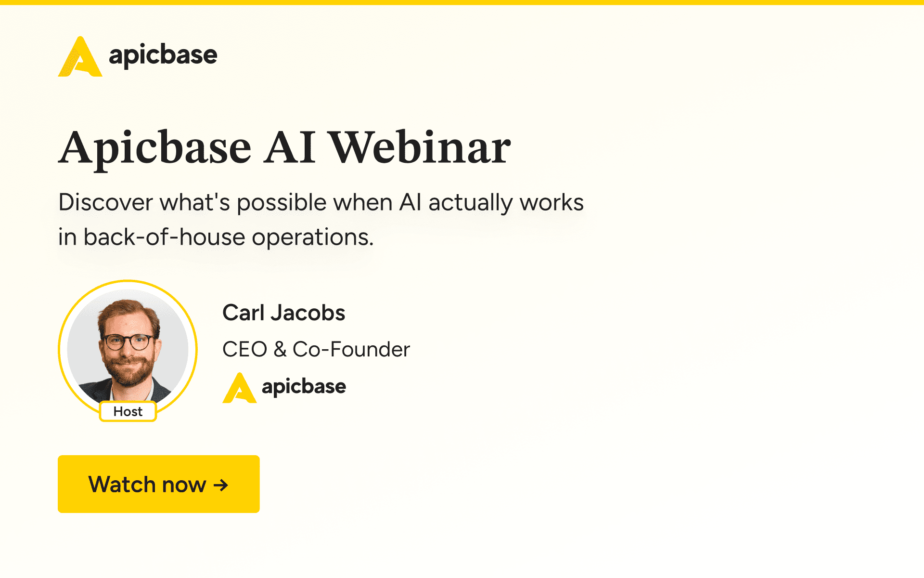The image size is (924, 578).
Task: Select the apicbase wordmark text at the top
Action: pyautogui.click(x=163, y=55)
